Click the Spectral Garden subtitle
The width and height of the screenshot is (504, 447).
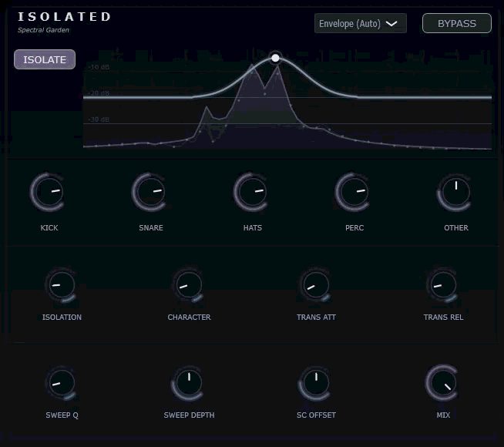[43, 30]
